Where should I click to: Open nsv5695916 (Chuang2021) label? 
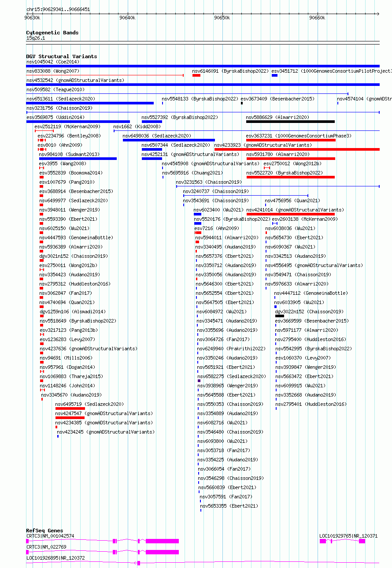point(192,173)
